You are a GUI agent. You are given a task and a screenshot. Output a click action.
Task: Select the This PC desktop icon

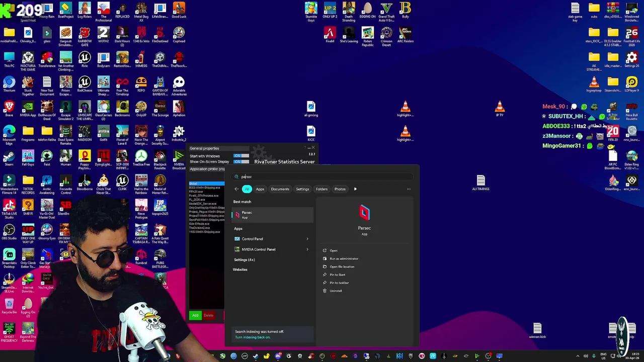9,59
